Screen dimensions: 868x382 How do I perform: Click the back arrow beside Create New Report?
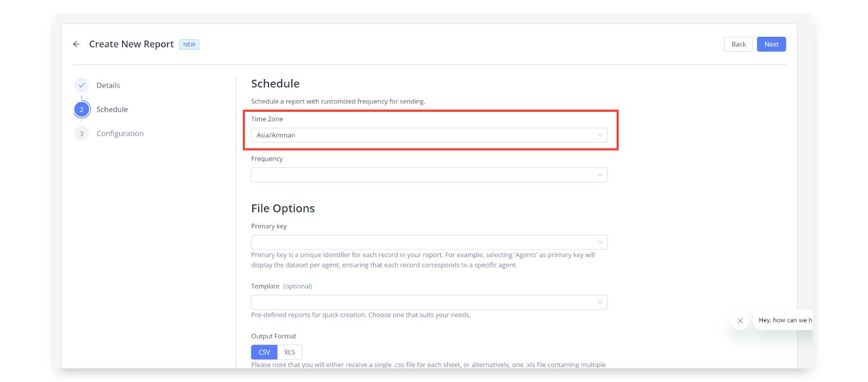[x=76, y=44]
